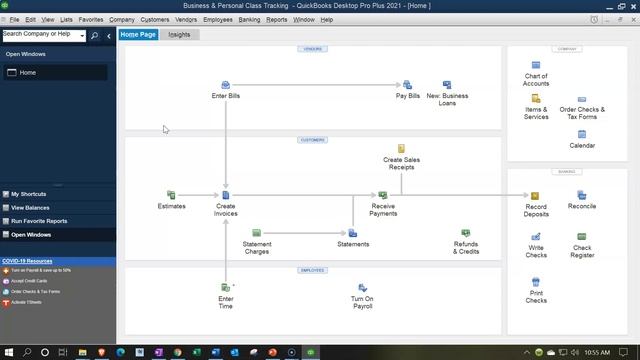
Task: Open the Reconcile icon
Action: click(582, 195)
